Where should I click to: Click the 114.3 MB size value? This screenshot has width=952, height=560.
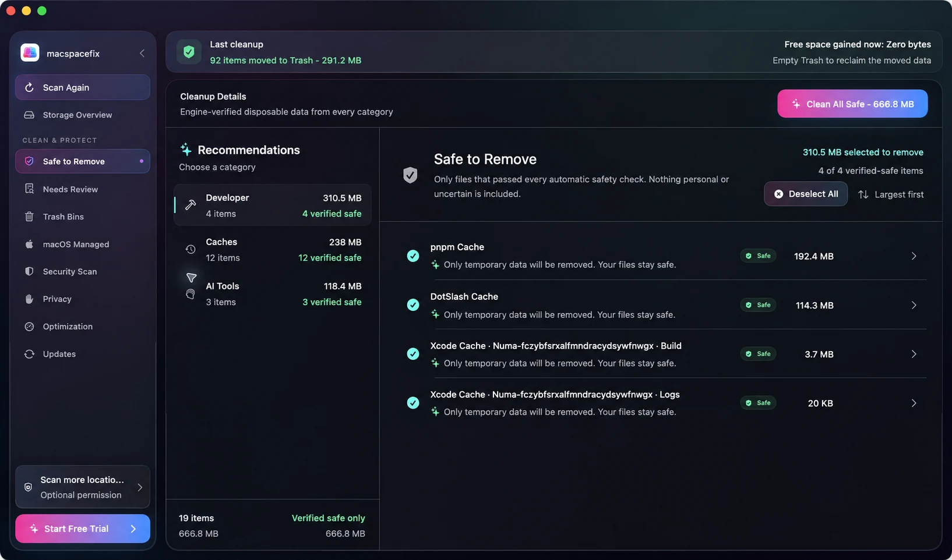click(x=815, y=305)
